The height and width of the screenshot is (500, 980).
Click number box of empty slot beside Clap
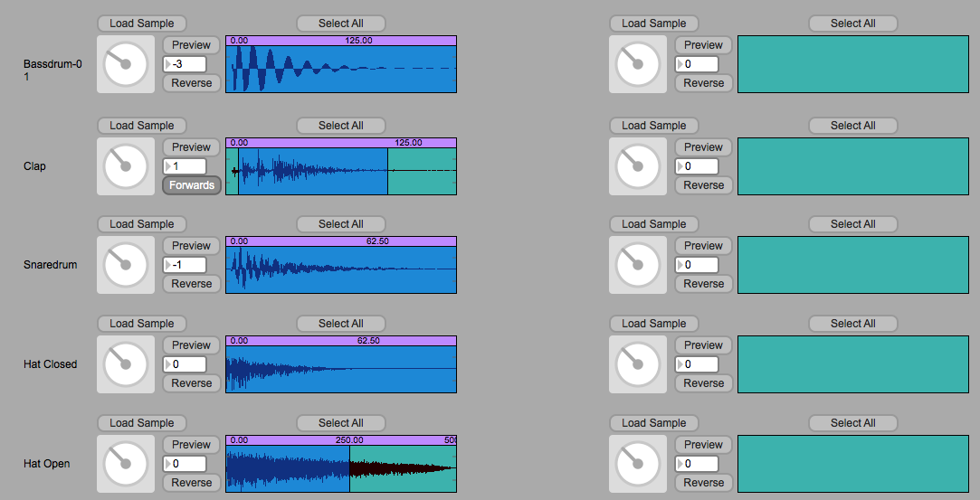(697, 166)
